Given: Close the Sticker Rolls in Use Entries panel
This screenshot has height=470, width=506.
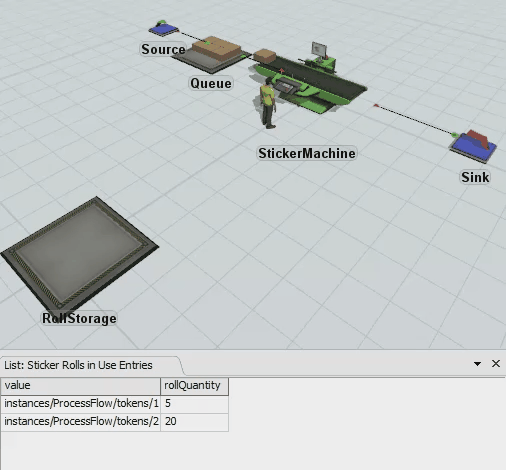Looking at the screenshot, I should (496, 363).
